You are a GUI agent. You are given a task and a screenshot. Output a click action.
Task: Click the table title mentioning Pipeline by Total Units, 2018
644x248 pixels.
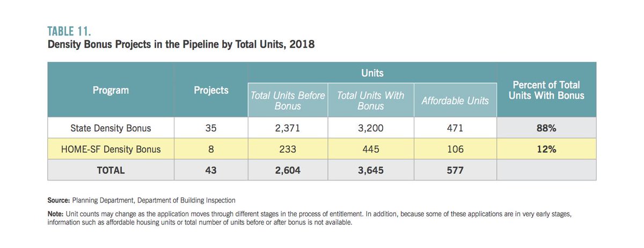tap(181, 46)
